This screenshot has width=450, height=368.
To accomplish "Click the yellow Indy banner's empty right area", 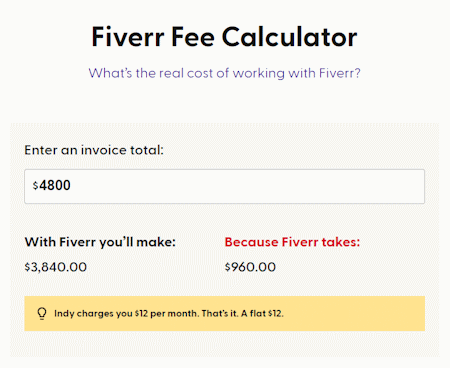I will click(353, 314).
